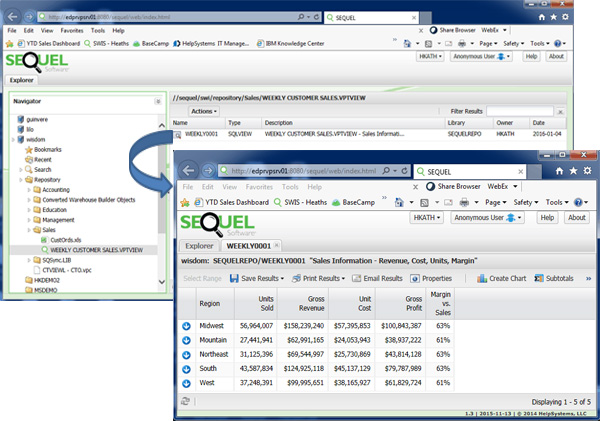Click the Northeast row drill-down arrow icon

186,355
